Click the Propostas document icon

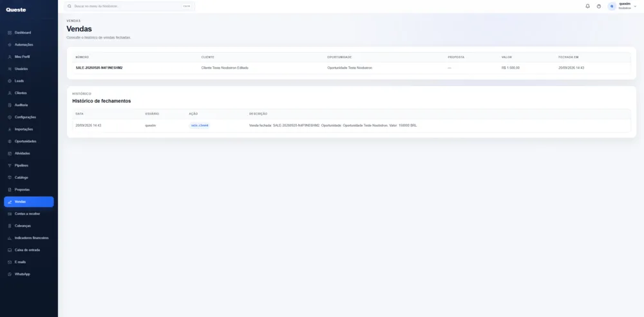(10, 190)
